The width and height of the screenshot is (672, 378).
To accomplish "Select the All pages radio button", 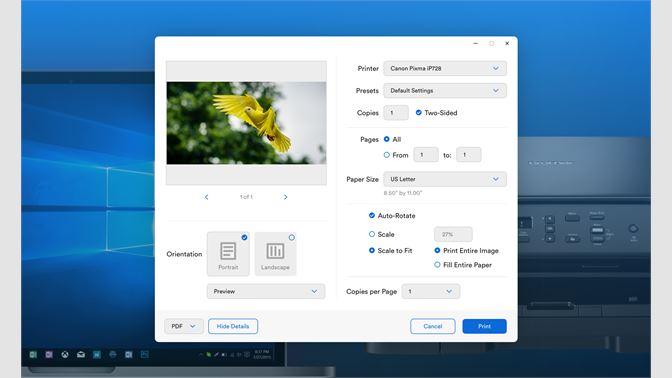I will (387, 139).
